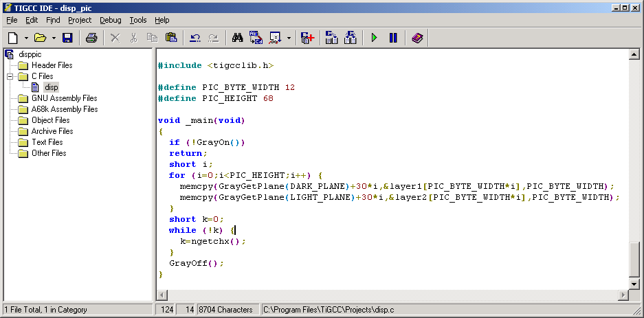Viewport: 644px width, 318px height.
Task: Print the file with the printer icon
Action: 91,38
